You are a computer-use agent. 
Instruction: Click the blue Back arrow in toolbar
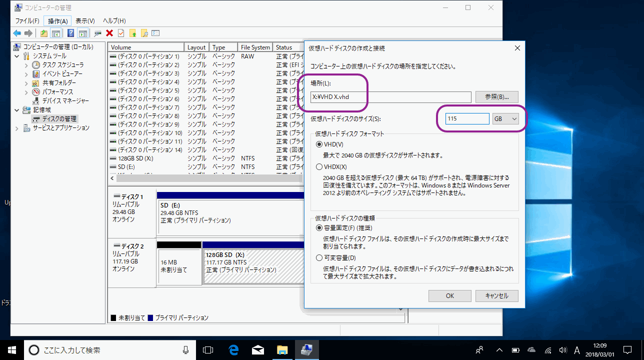[x=17, y=33]
